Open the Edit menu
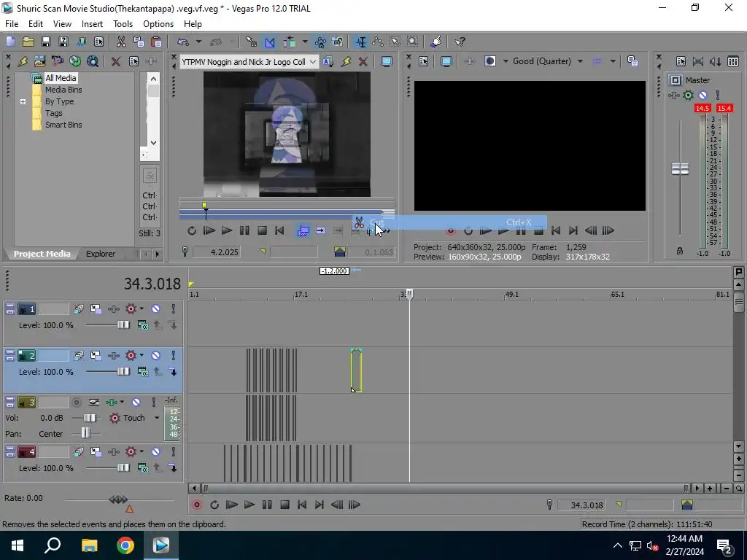The width and height of the screenshot is (747, 560). (x=36, y=24)
